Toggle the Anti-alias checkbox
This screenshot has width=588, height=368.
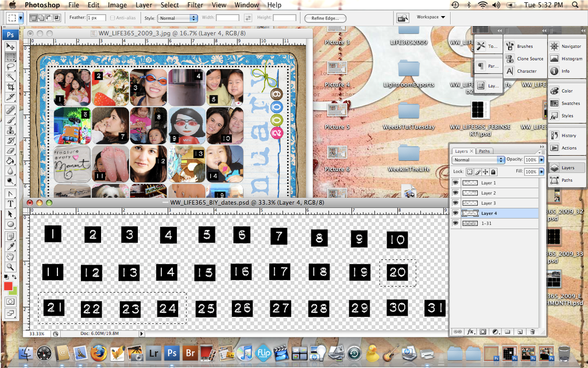113,18
